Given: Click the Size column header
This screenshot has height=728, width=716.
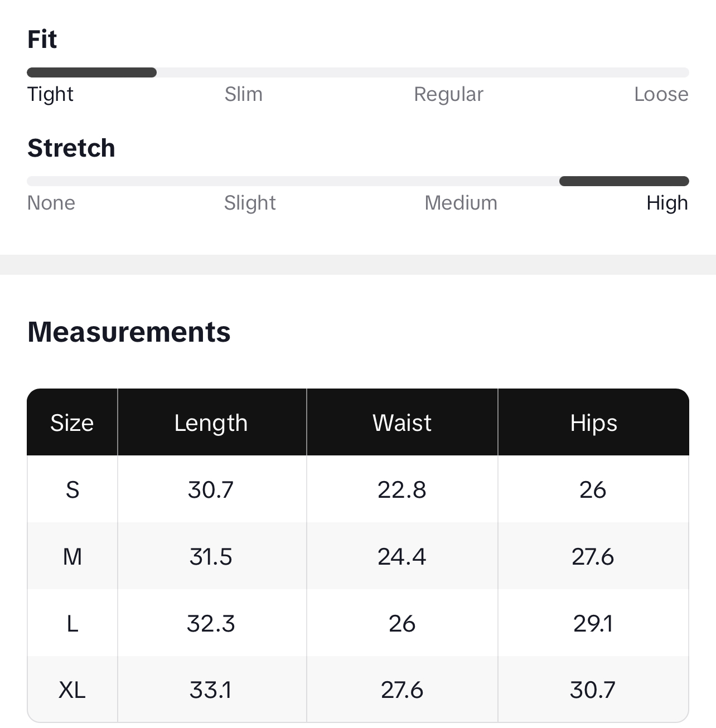Looking at the screenshot, I should [72, 423].
